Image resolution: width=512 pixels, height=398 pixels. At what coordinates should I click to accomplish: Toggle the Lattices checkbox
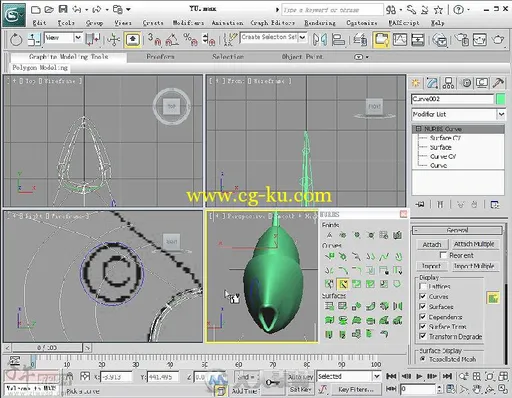point(423,286)
